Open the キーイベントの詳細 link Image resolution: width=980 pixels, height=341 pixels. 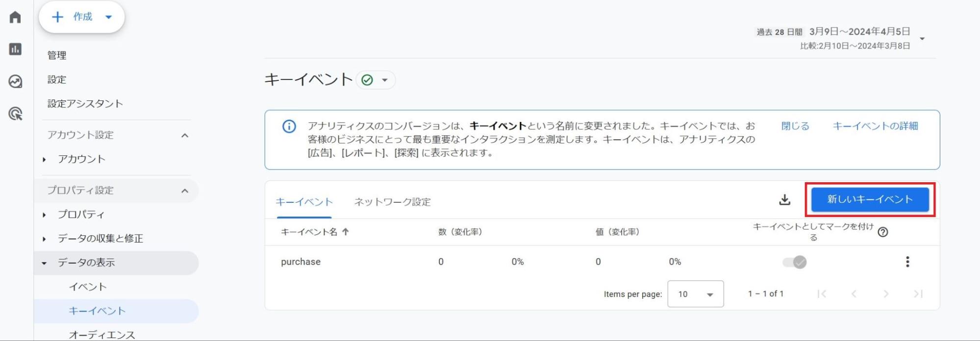[x=875, y=126]
